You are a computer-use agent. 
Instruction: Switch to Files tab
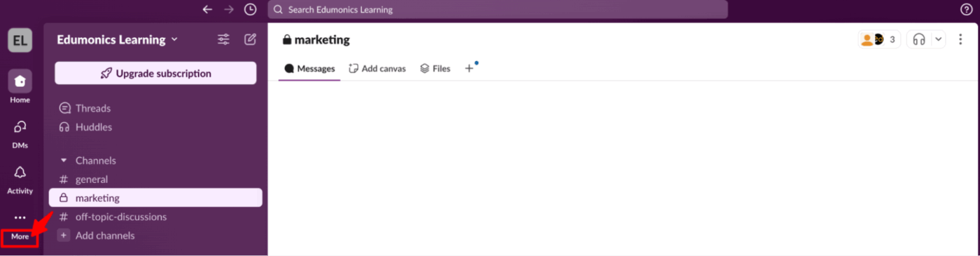tap(435, 69)
